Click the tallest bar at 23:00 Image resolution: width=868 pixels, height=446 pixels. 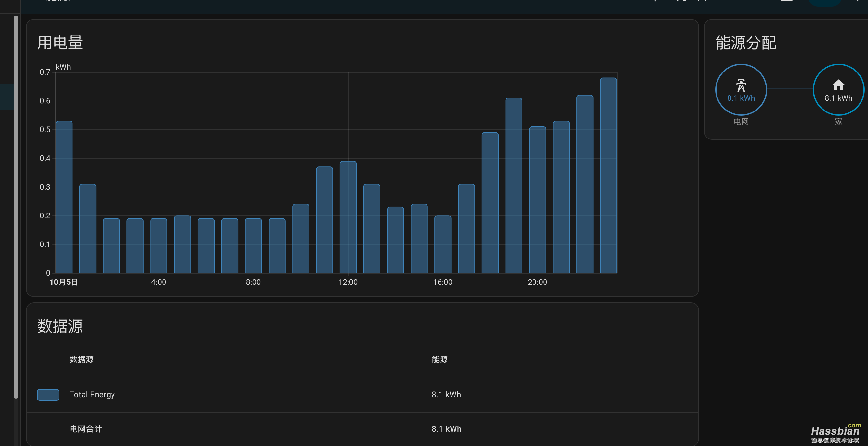(x=608, y=175)
